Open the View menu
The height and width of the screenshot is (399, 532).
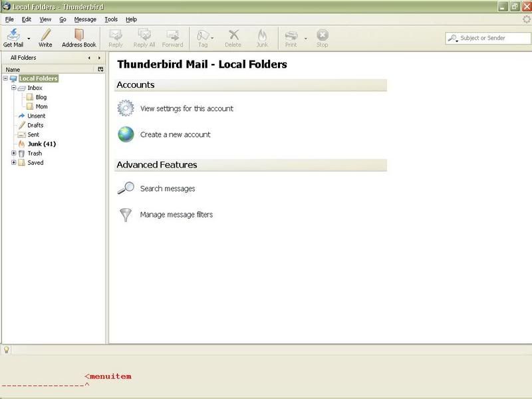pos(45,19)
